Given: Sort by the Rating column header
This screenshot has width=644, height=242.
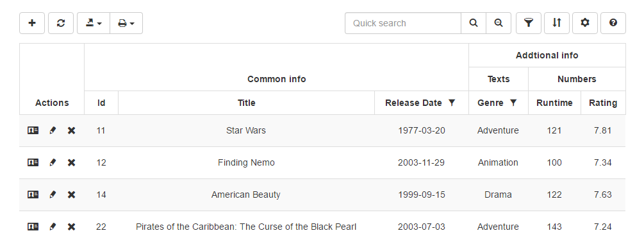Looking at the screenshot, I should (x=603, y=103).
